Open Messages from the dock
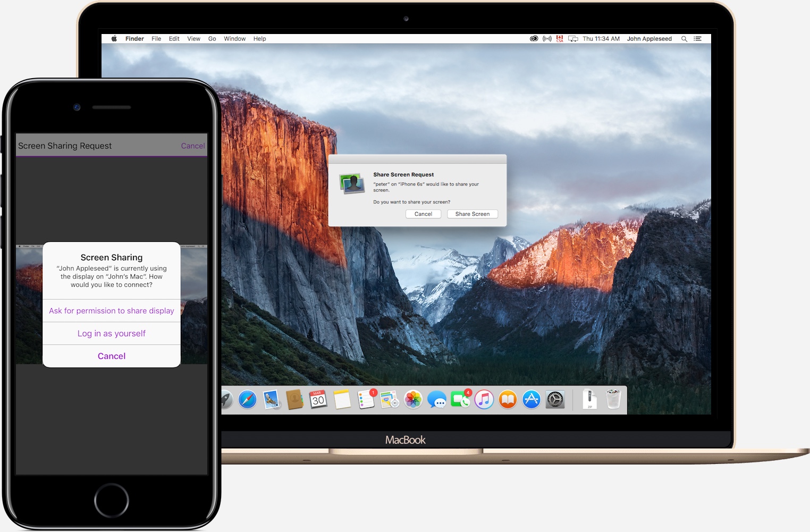 437,400
